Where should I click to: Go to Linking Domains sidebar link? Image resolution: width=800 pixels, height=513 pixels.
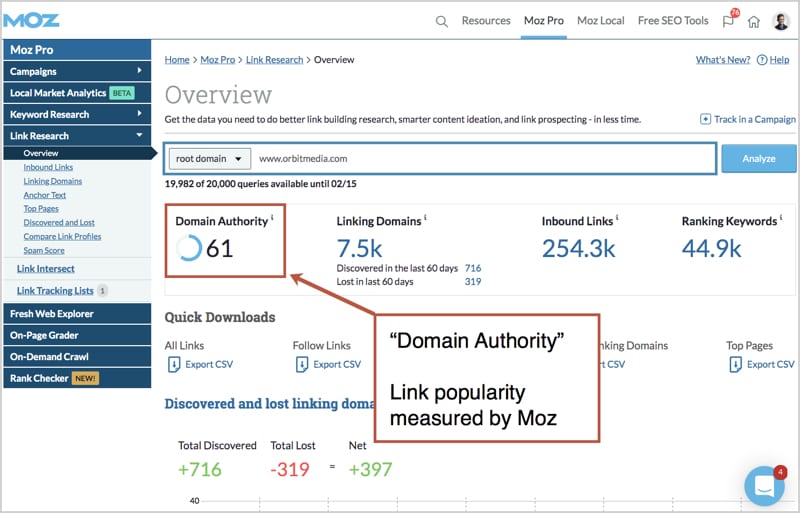pyautogui.click(x=53, y=181)
